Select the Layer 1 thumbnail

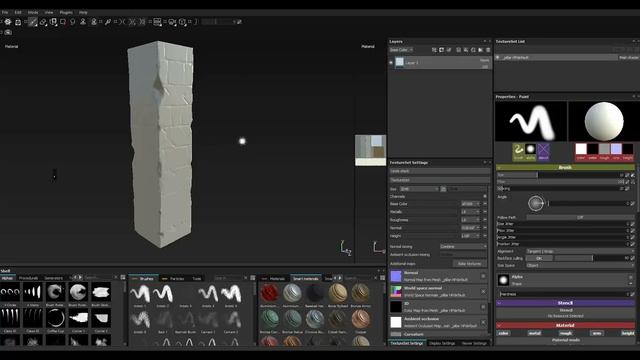point(400,62)
